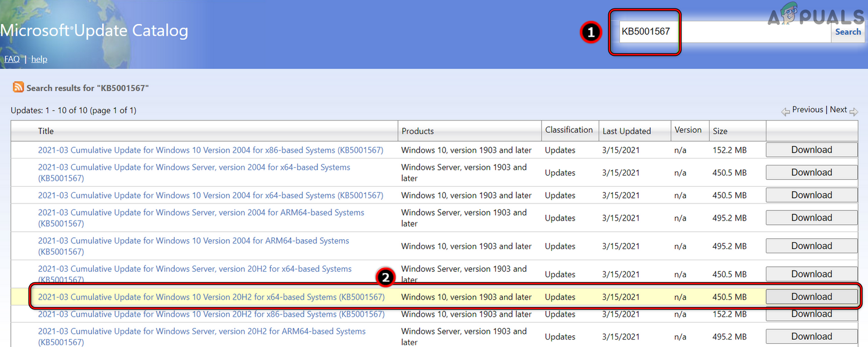Sort by Size column header
This screenshot has width=868, height=347.
[x=720, y=131]
